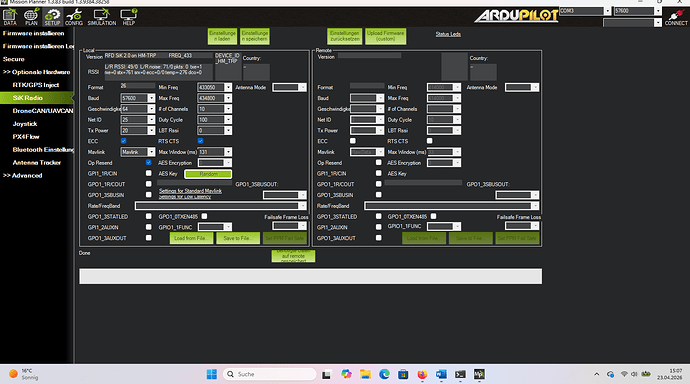This screenshot has width=690, height=384.
Task: Expand the local Min Freq dropdown
Action: tap(228, 87)
